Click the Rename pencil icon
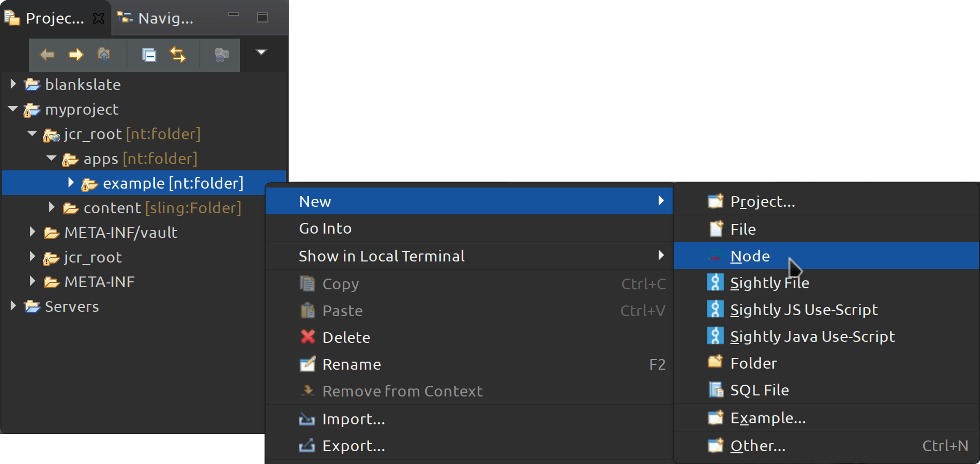The width and height of the screenshot is (980, 464). click(x=307, y=364)
